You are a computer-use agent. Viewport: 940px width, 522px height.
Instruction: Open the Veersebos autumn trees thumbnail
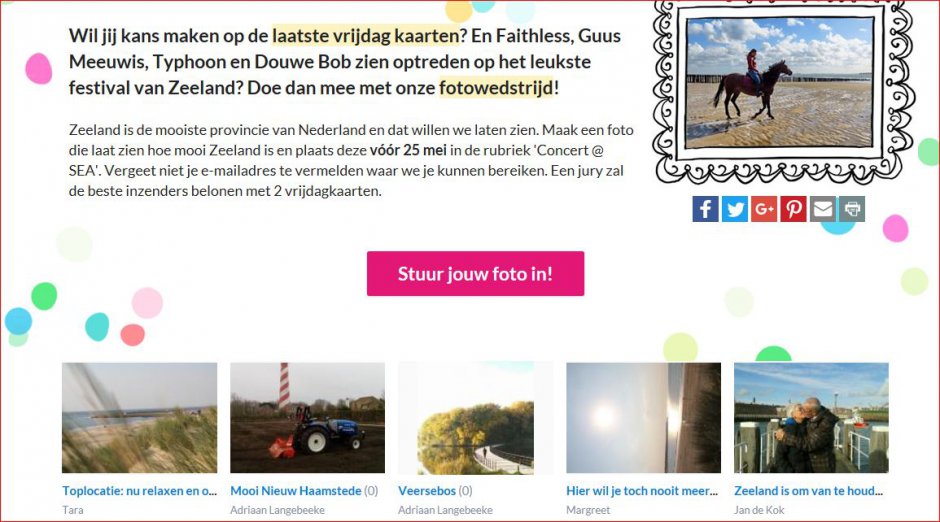click(x=475, y=418)
